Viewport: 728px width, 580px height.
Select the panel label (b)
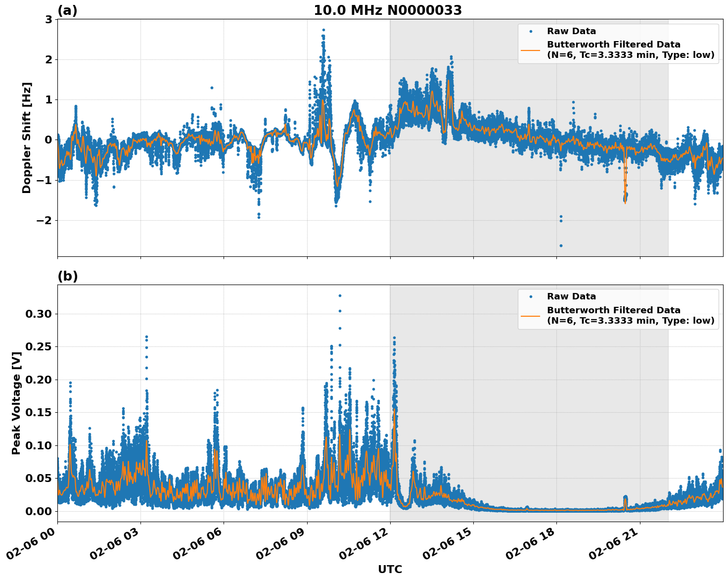pos(67,276)
